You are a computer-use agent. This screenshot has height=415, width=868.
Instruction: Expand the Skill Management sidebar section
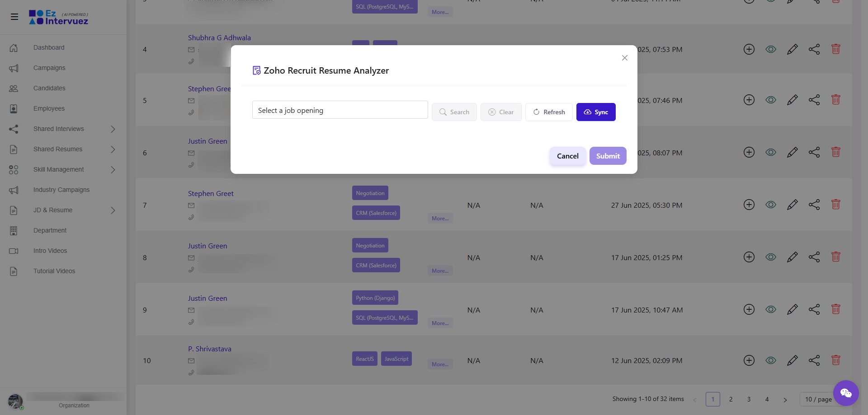[113, 170]
